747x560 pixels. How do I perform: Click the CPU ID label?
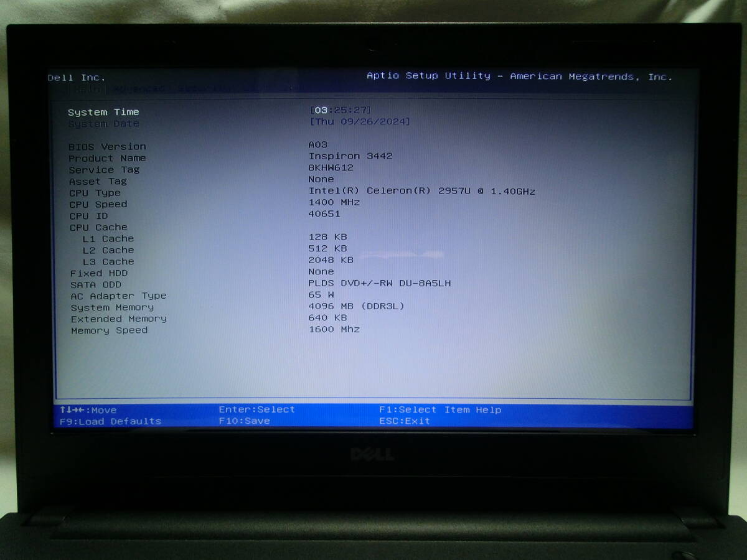(88, 216)
